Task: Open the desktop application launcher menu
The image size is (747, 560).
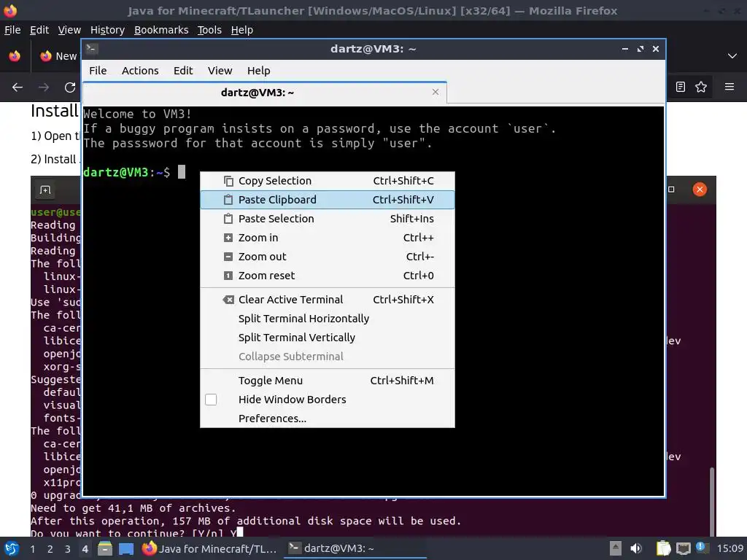Action: [12, 548]
